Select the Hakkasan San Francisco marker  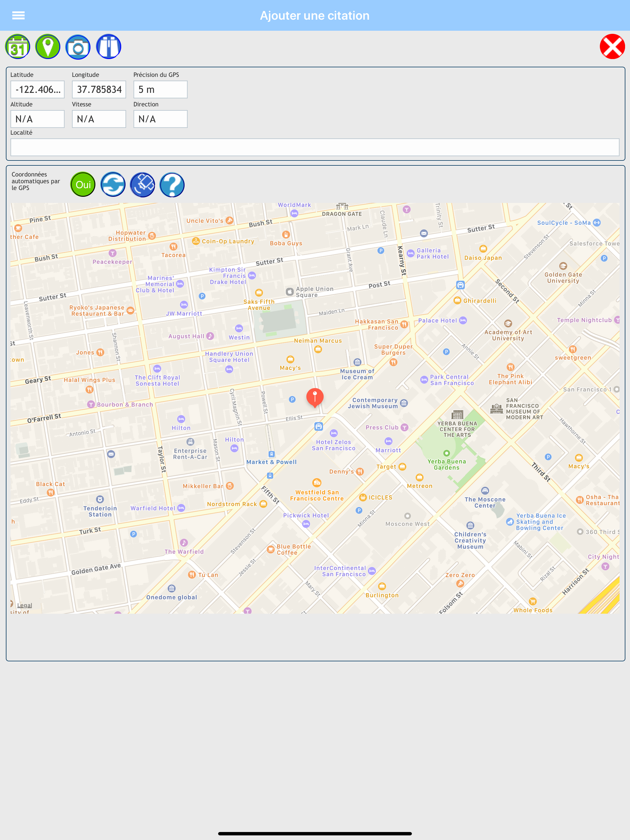404,324
